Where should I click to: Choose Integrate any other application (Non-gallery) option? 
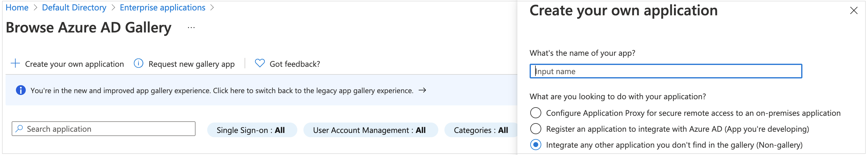(x=535, y=145)
